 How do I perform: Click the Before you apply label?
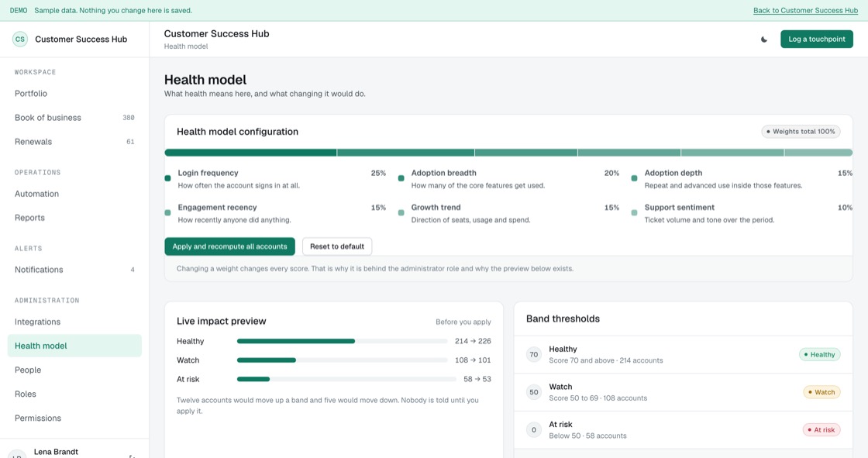tap(463, 322)
